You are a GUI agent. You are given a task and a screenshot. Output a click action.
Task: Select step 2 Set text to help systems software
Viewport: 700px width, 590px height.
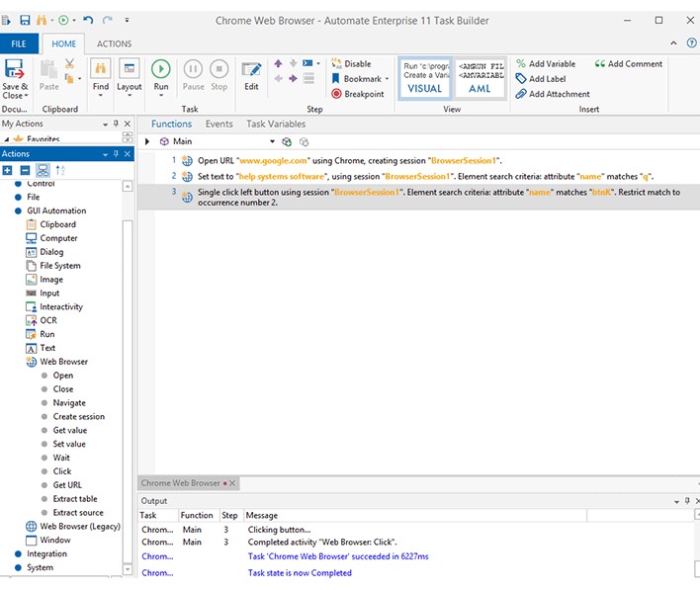419,176
